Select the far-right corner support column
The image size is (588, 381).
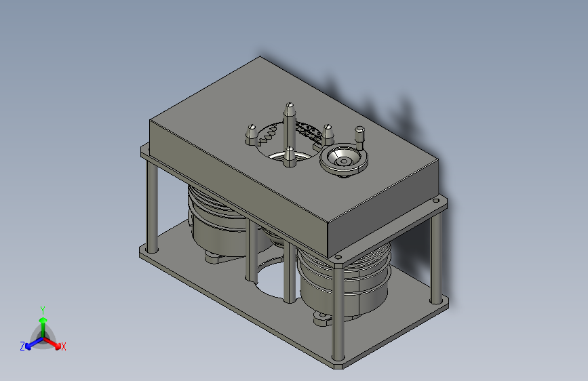click(x=436, y=259)
